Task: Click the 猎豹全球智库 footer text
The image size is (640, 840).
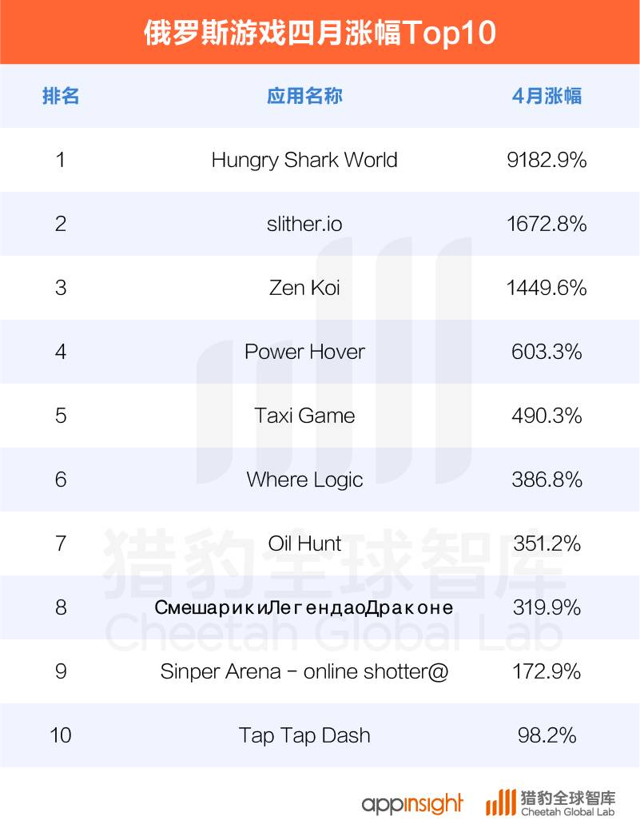Action: 568,797
